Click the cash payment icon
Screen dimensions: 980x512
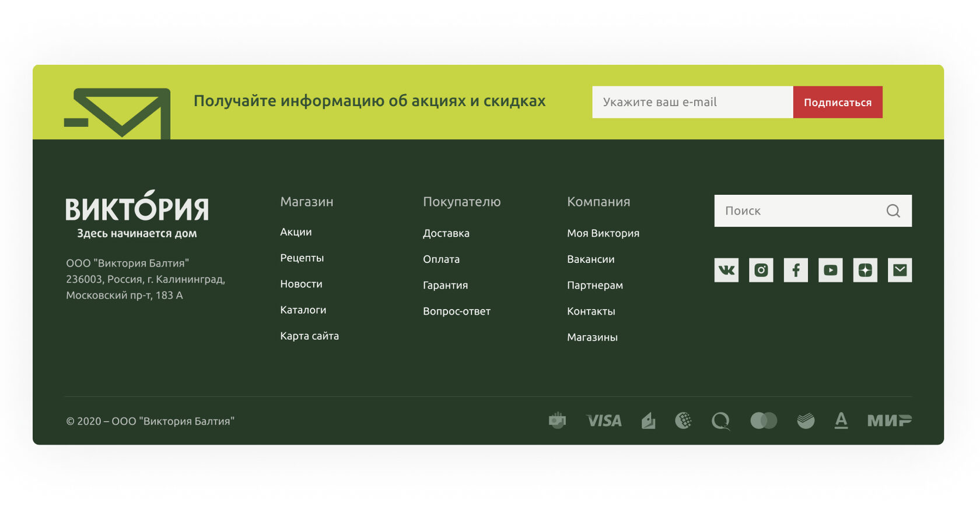click(x=558, y=420)
